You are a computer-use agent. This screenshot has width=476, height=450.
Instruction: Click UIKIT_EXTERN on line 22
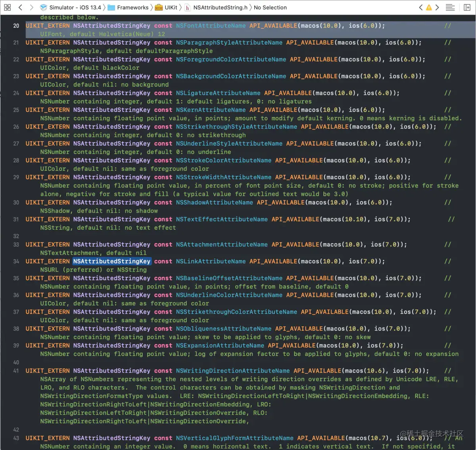48,59
